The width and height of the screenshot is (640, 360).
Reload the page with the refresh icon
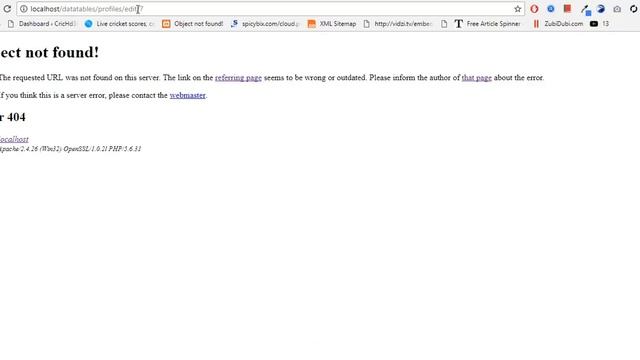[7, 9]
